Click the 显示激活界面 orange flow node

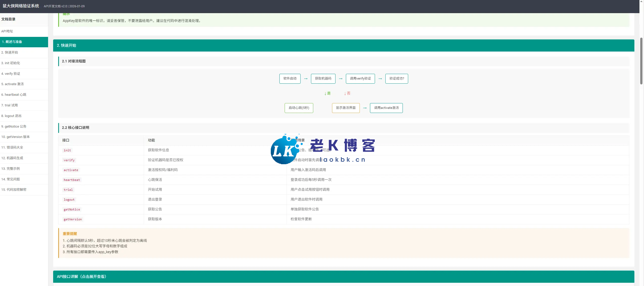point(345,108)
